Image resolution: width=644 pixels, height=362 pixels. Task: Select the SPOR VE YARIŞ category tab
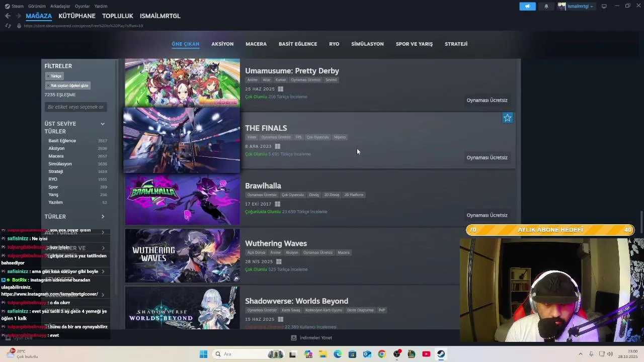414,44
